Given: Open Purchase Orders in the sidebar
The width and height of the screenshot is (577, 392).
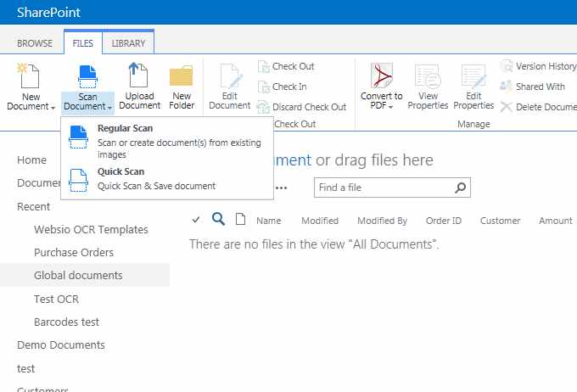Looking at the screenshot, I should coord(74,252).
